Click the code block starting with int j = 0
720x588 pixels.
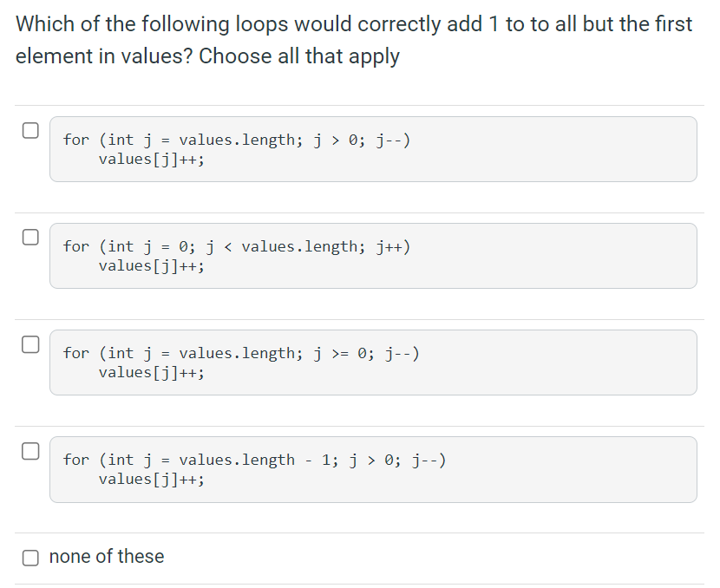pos(373,255)
